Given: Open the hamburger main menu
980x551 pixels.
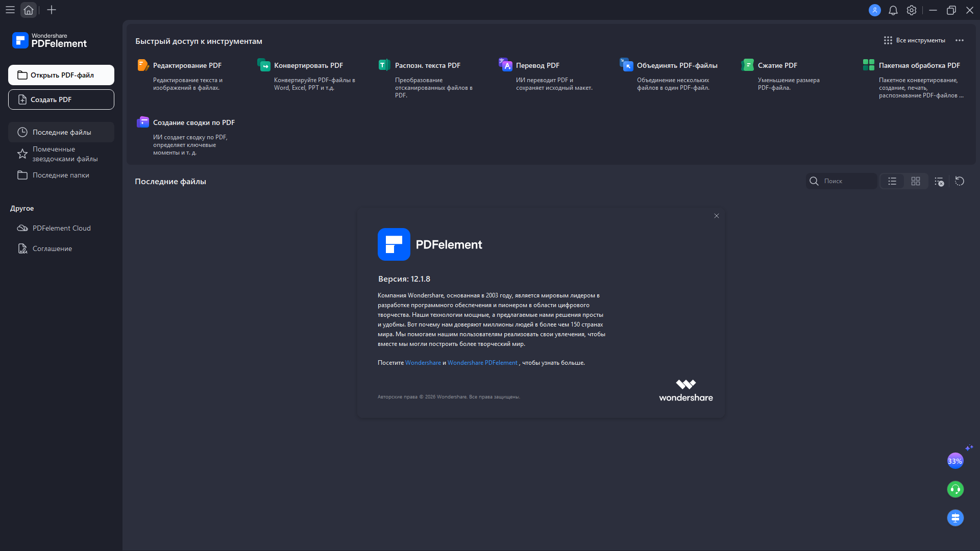Looking at the screenshot, I should pos(10,10).
